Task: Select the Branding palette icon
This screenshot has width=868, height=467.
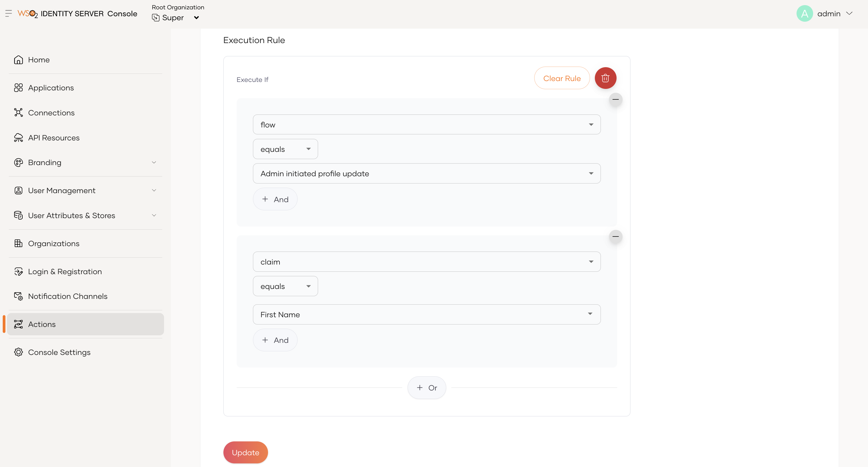Action: click(x=18, y=162)
